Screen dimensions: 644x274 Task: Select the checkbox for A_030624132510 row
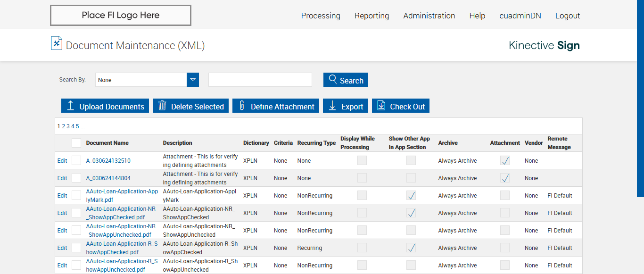tap(76, 161)
